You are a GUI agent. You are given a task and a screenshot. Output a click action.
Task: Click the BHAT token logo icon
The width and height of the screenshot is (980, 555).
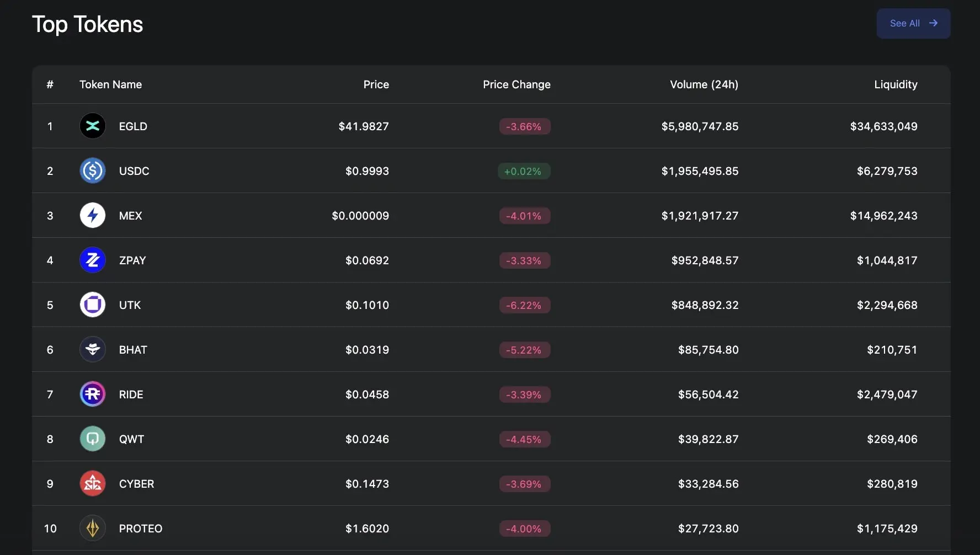point(93,350)
